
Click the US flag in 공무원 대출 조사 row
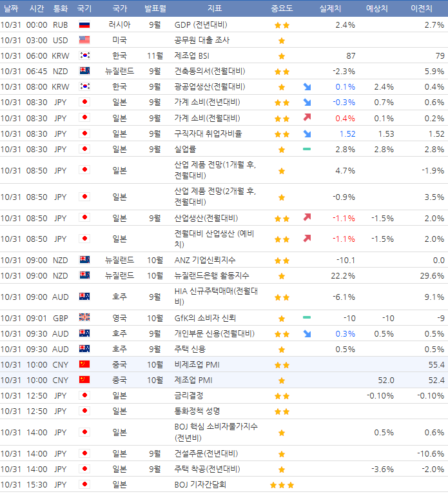point(84,40)
